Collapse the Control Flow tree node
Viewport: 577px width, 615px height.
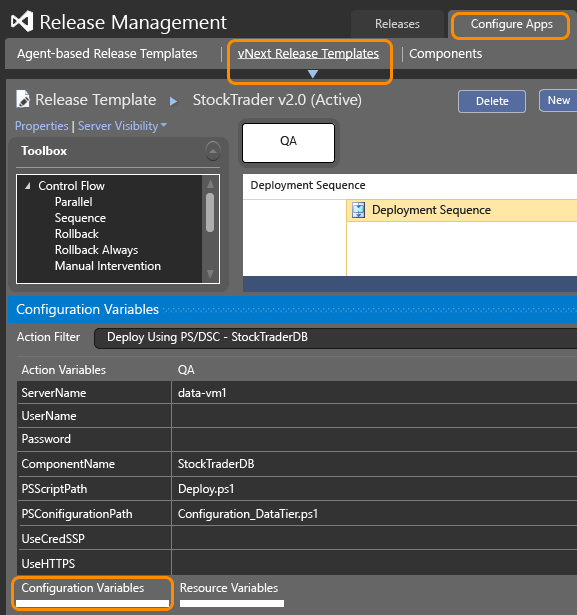tap(27, 186)
